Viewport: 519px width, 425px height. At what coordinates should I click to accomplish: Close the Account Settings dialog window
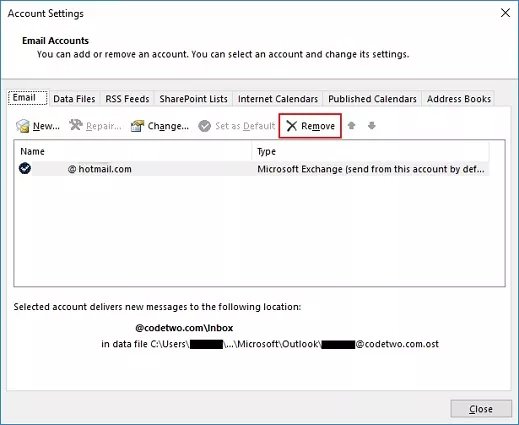(x=505, y=13)
